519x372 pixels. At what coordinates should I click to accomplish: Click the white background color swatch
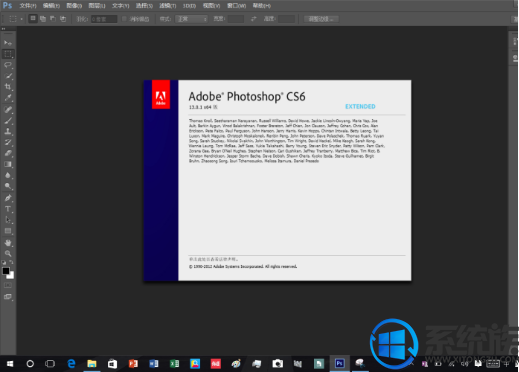click(x=12, y=276)
